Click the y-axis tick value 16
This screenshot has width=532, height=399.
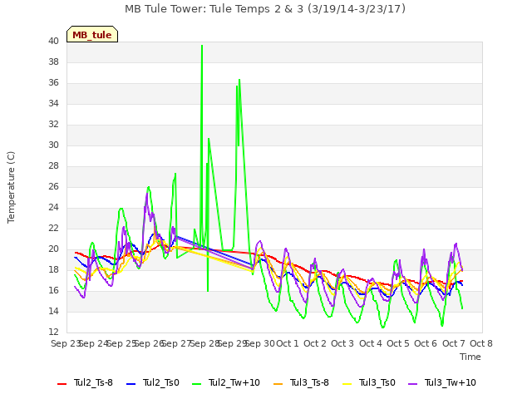tap(53, 290)
